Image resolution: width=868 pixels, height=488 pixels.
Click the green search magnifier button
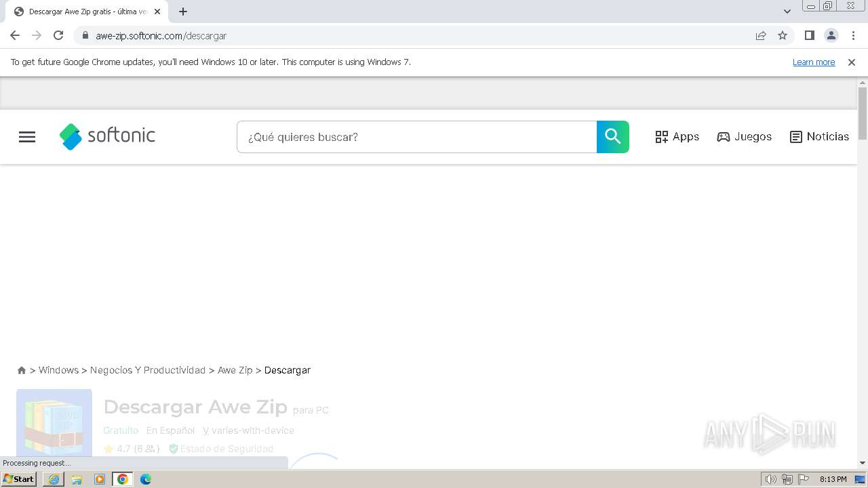click(x=613, y=137)
